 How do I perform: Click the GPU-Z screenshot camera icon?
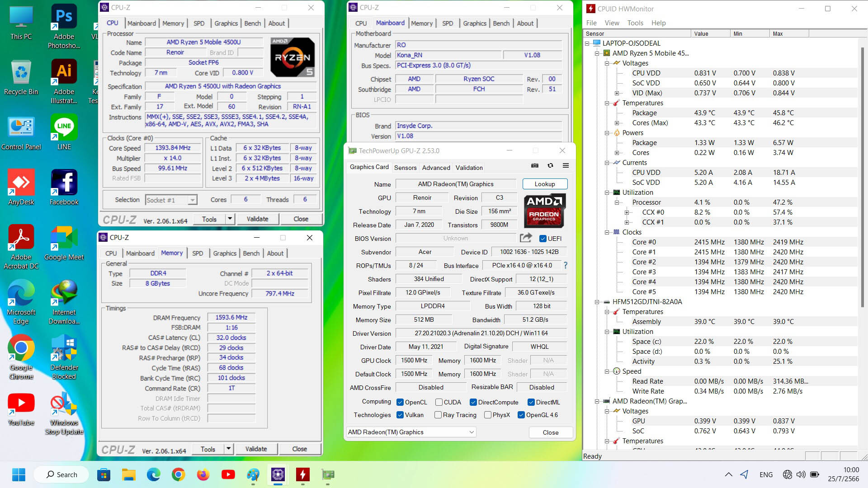click(535, 166)
